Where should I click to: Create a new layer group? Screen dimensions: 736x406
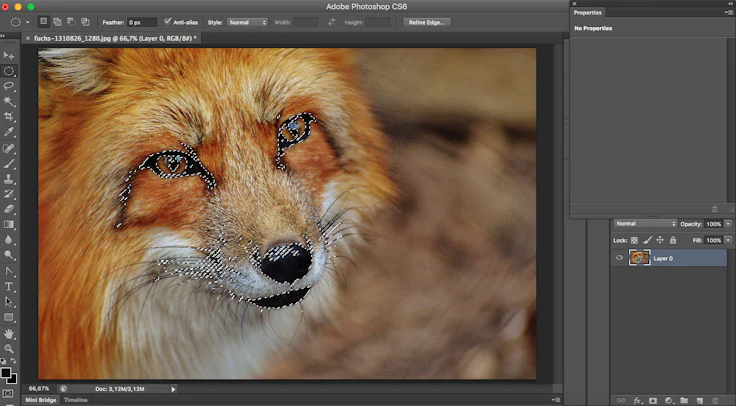(684, 400)
